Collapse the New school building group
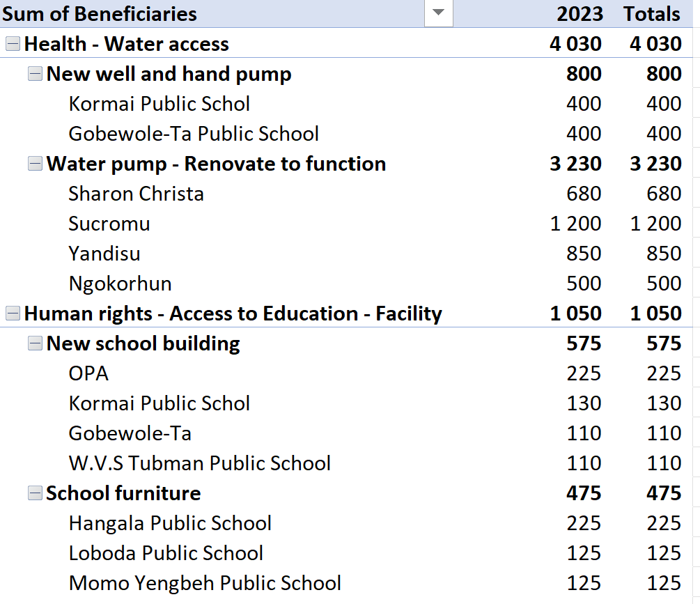 (35, 343)
